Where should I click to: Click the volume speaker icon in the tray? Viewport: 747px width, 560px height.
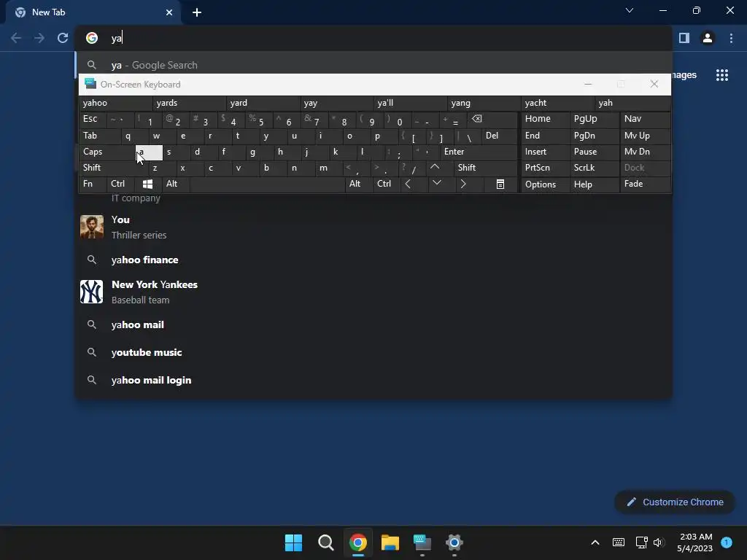pyautogui.click(x=659, y=542)
